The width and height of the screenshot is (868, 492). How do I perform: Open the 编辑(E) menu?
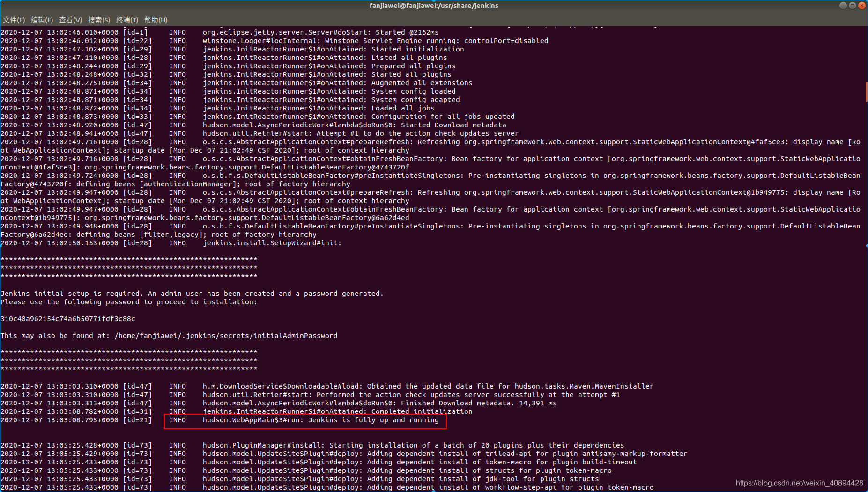[42, 20]
